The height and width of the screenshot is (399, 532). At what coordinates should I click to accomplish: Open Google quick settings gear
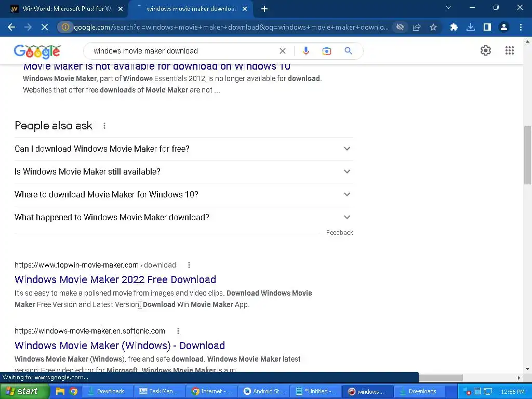[x=486, y=50]
